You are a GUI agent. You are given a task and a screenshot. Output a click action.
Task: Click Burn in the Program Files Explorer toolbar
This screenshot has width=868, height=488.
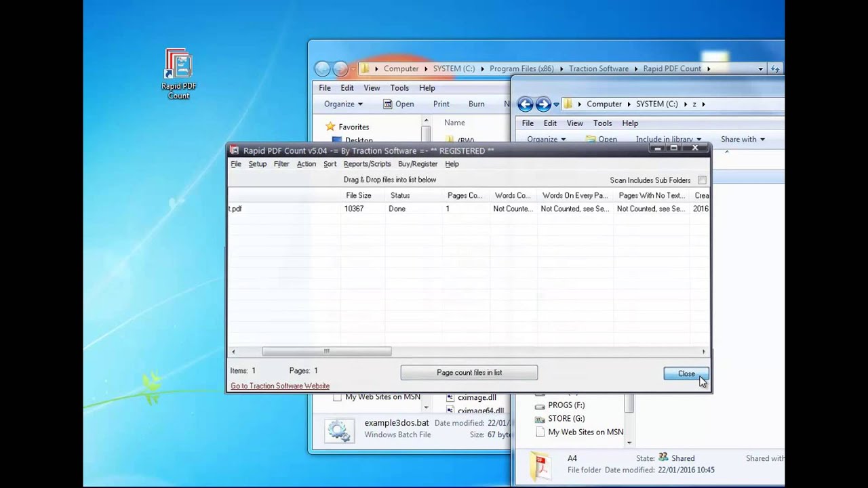(x=477, y=104)
